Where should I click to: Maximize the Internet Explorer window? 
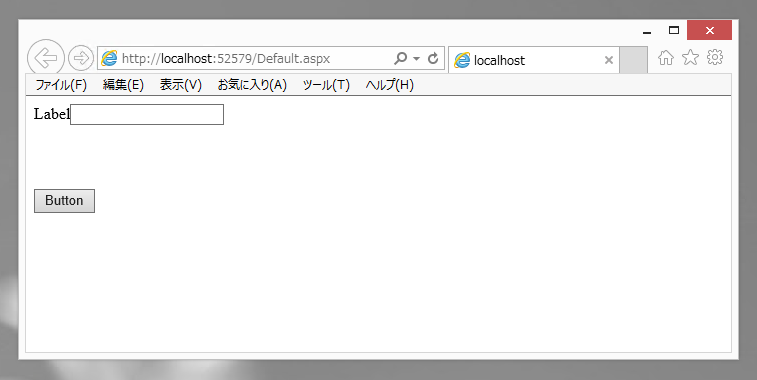tap(674, 30)
